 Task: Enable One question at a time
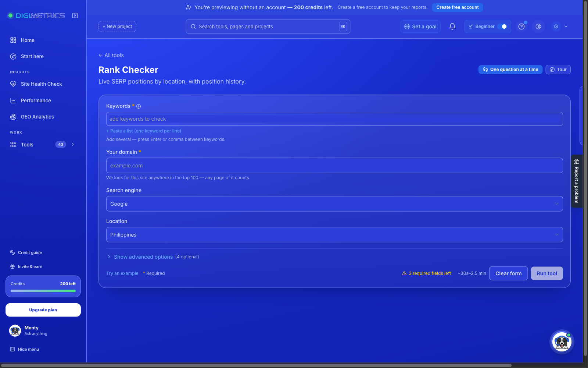(510, 70)
